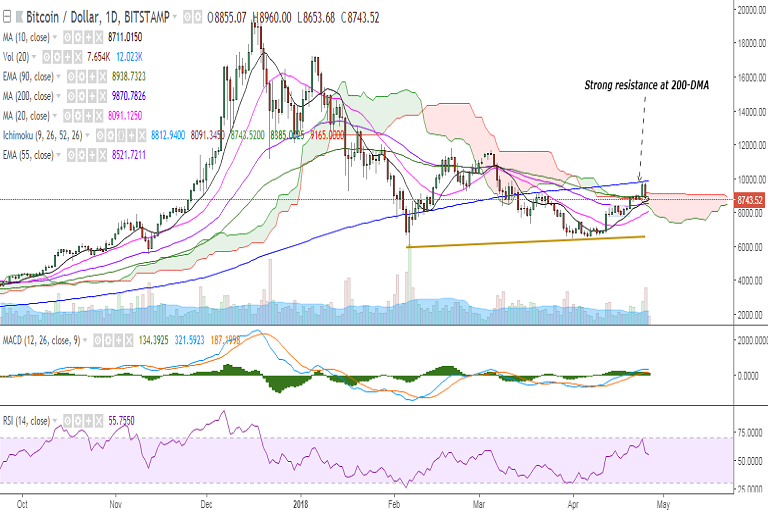Click plus icon on EMA (90, close) row
The image size is (768, 512).
click(x=92, y=76)
